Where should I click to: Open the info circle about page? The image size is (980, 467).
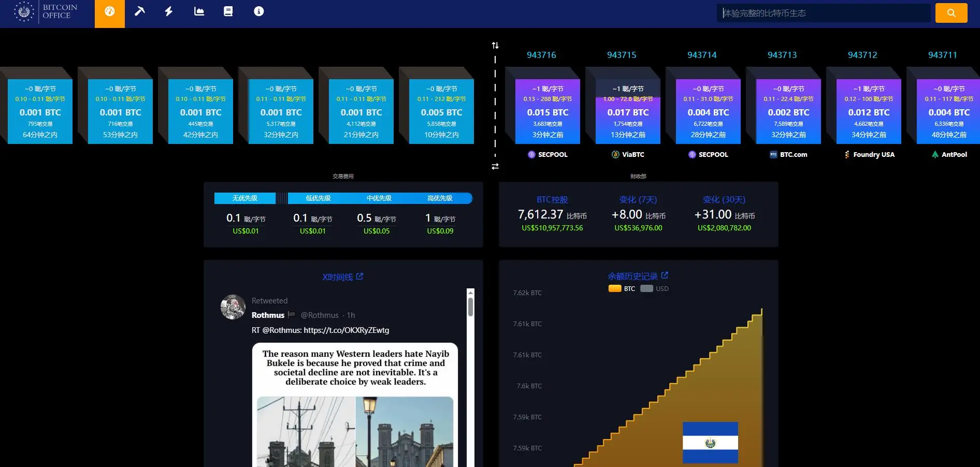pyautogui.click(x=259, y=11)
